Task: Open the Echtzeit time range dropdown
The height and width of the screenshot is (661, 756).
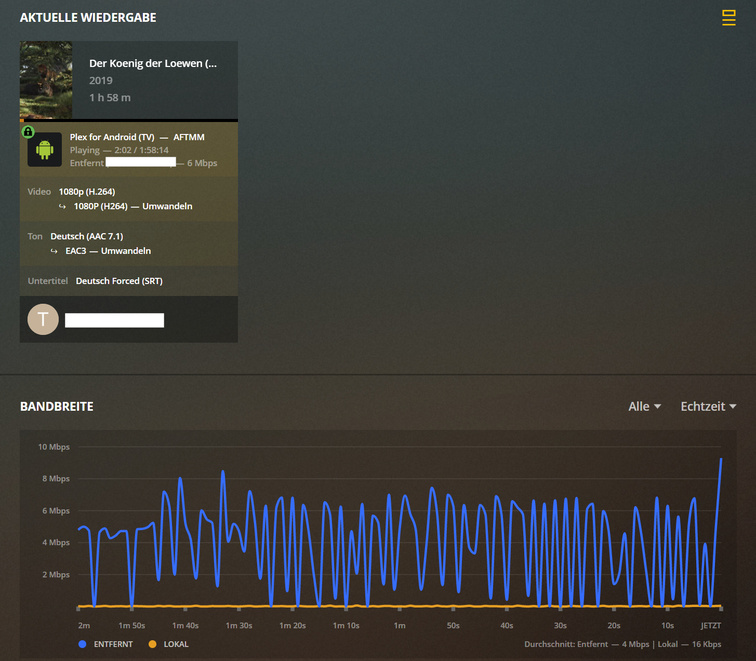Action: tap(708, 406)
